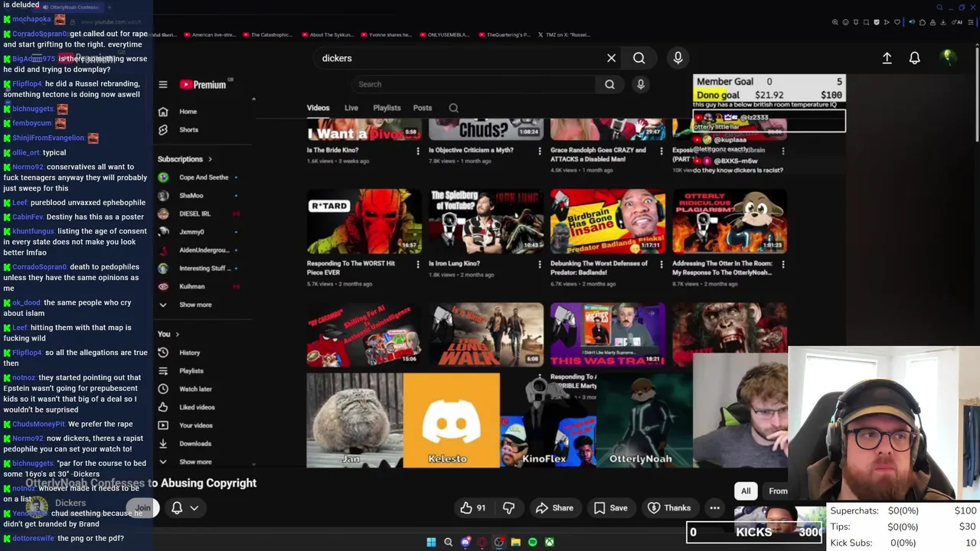Open Windows Start button in taskbar

[431, 543]
